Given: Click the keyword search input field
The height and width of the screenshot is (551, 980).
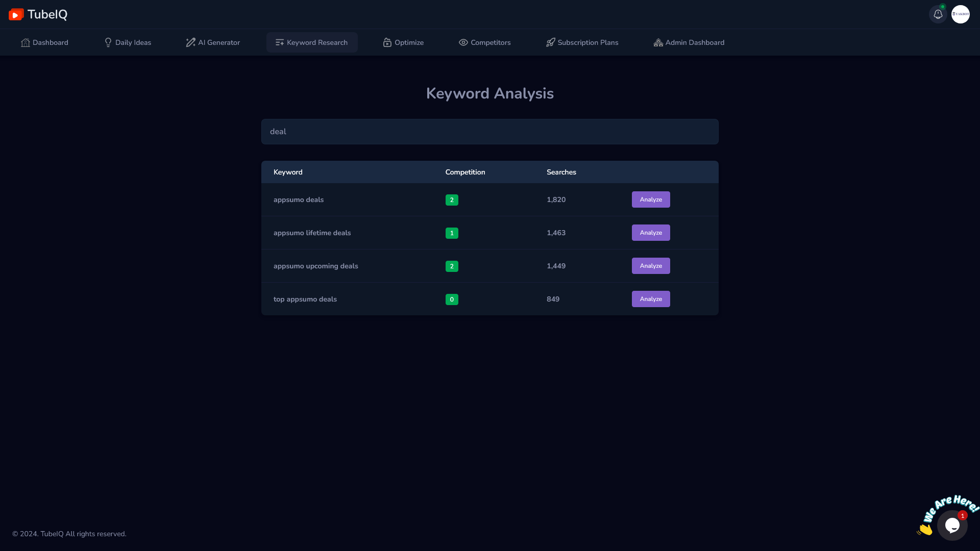Looking at the screenshot, I should (x=489, y=132).
